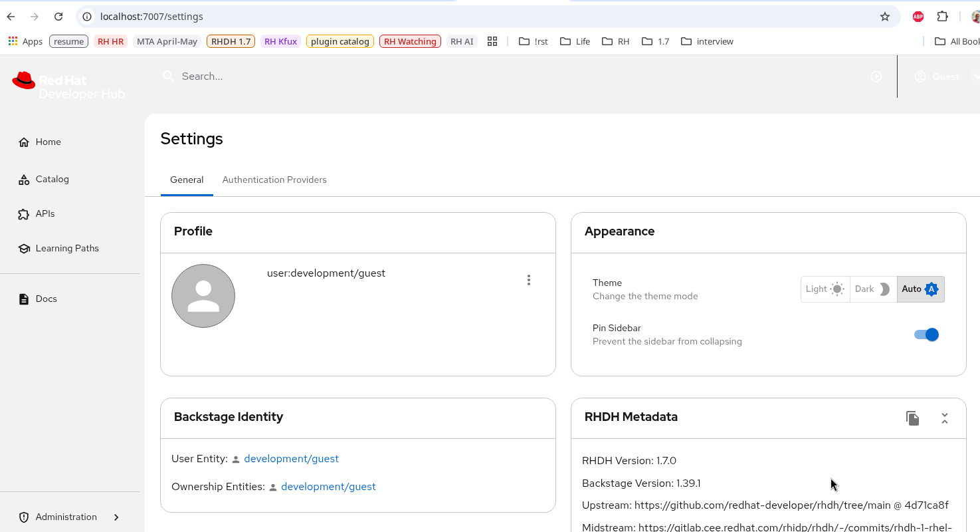Open User Entity development/guest link
This screenshot has height=532, width=980.
[291, 459]
